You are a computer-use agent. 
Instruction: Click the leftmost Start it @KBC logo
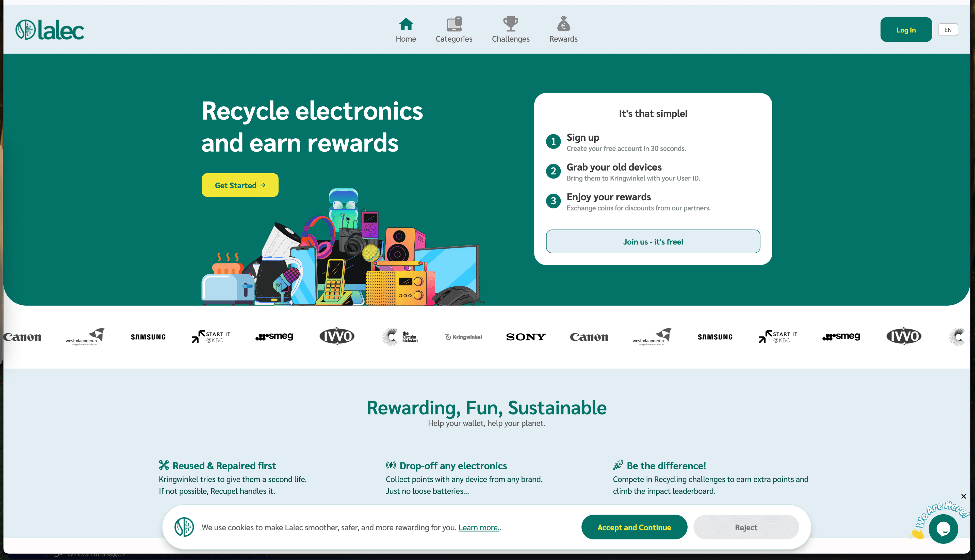pos(211,337)
